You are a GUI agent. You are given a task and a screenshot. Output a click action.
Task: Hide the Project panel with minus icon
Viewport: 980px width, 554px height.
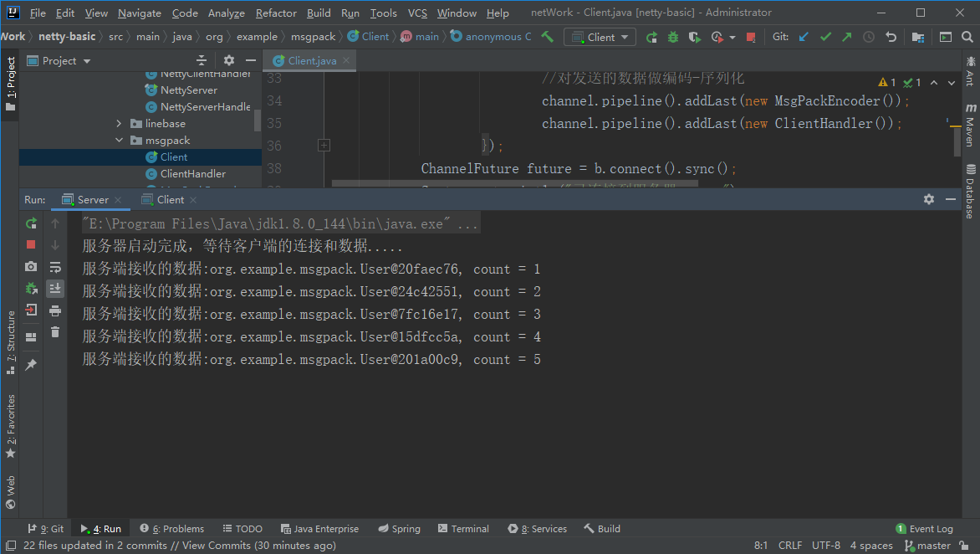(251, 60)
